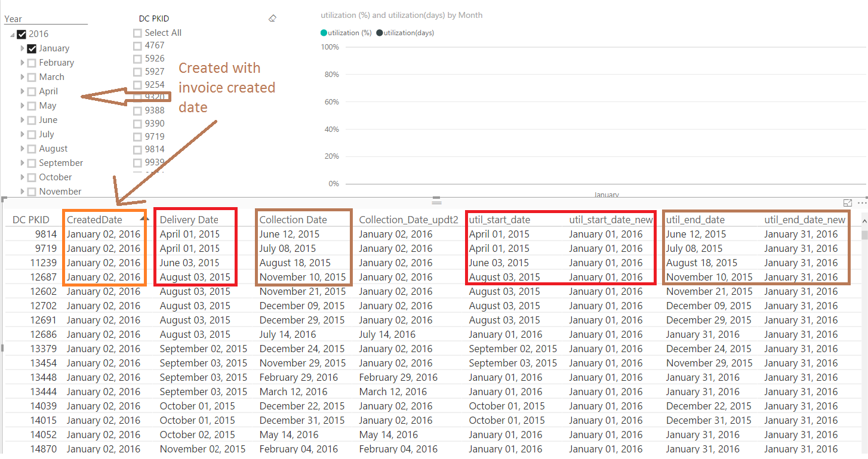Screen dimensions: 868x459
Task: Click the teal utilization (%) legend dot
Action: 324,33
